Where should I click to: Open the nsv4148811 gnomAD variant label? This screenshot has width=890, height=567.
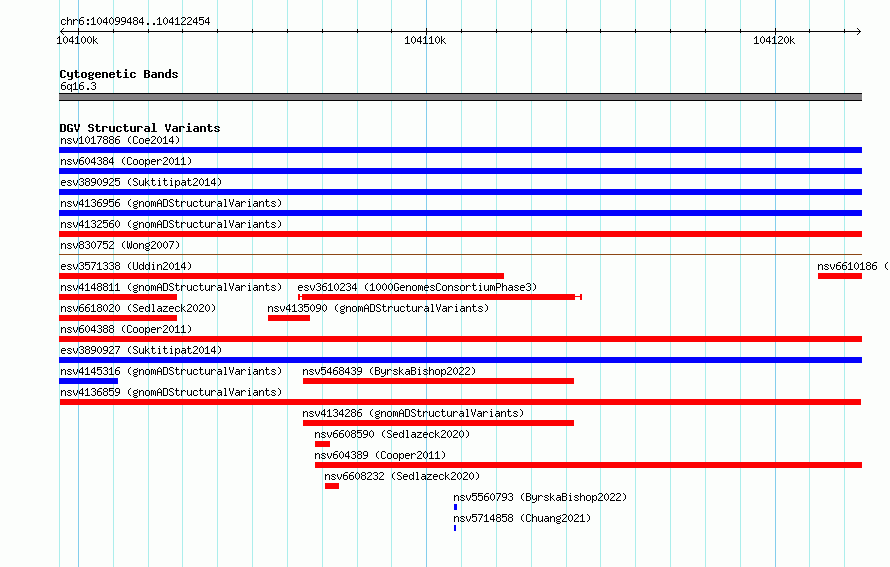click(x=171, y=287)
